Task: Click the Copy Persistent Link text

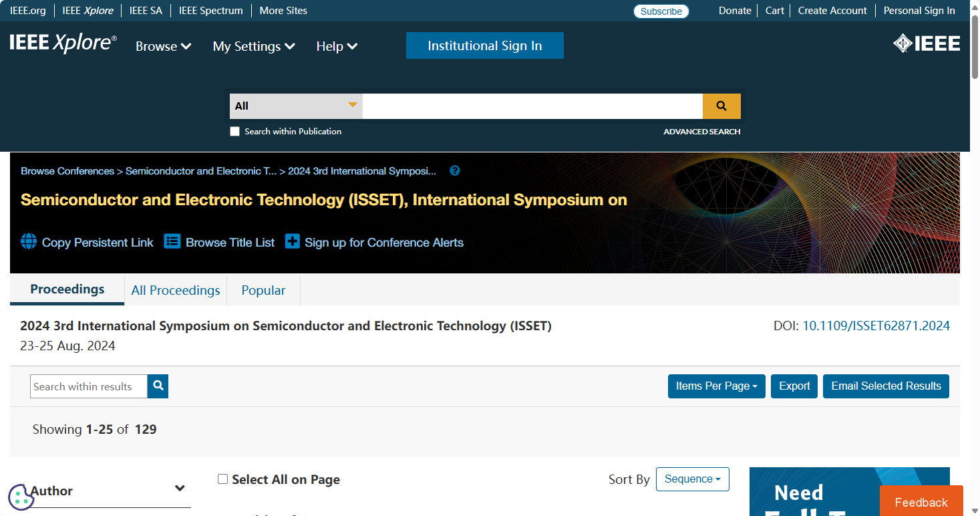Action: point(98,243)
